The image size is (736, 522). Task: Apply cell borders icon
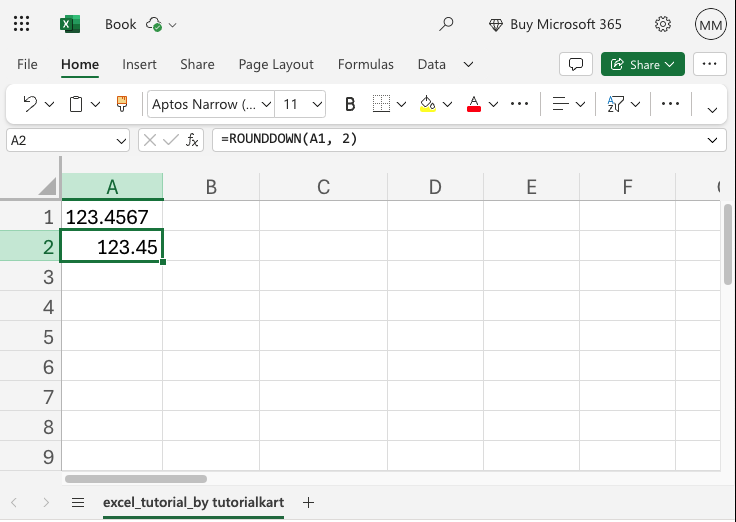(x=381, y=104)
